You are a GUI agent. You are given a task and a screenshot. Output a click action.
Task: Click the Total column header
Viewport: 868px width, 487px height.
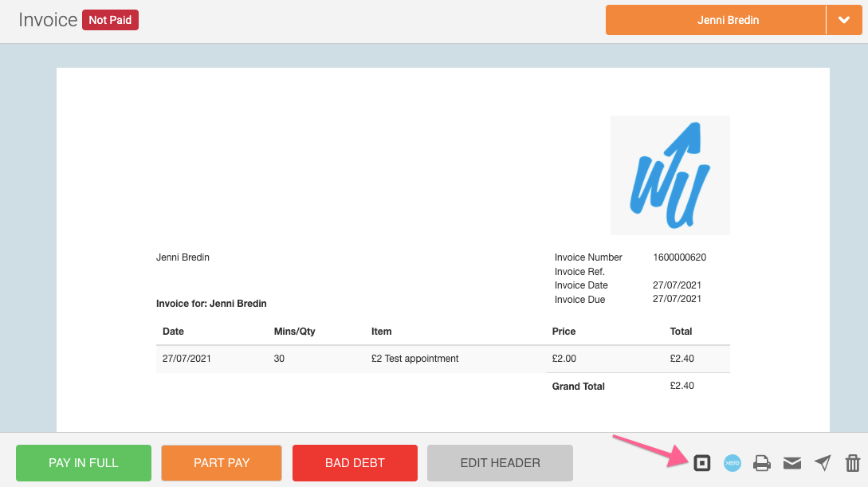[681, 332]
